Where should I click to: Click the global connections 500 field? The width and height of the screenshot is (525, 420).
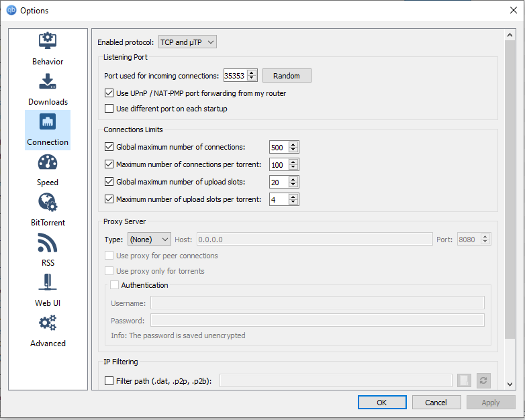pos(279,147)
